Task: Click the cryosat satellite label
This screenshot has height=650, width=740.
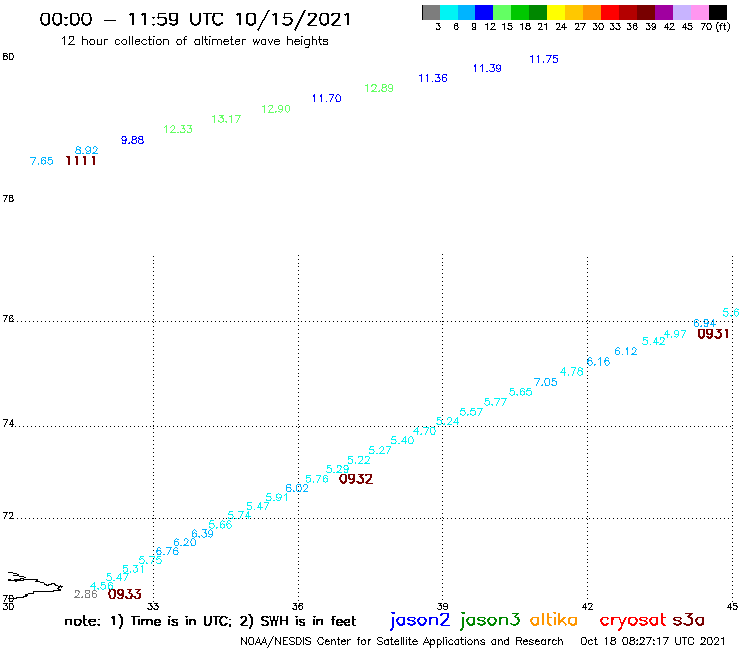Action: [x=633, y=621]
